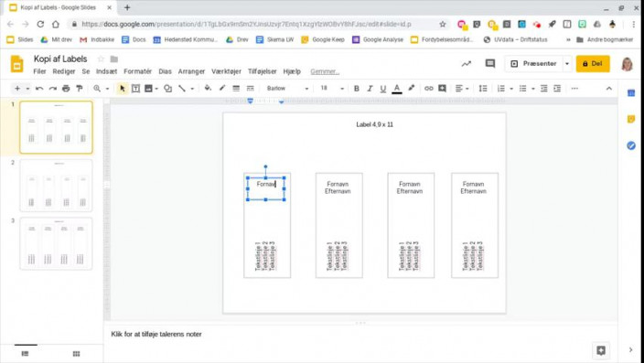
Task: Toggle Italic formatting
Action: (x=370, y=89)
